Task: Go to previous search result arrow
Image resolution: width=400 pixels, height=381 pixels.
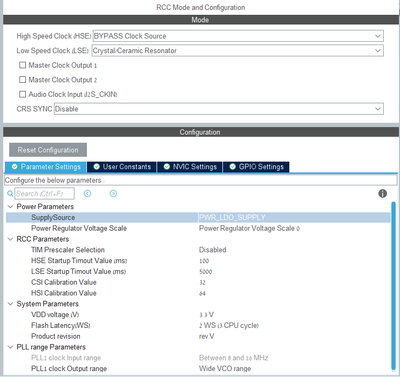Action: click(x=87, y=194)
